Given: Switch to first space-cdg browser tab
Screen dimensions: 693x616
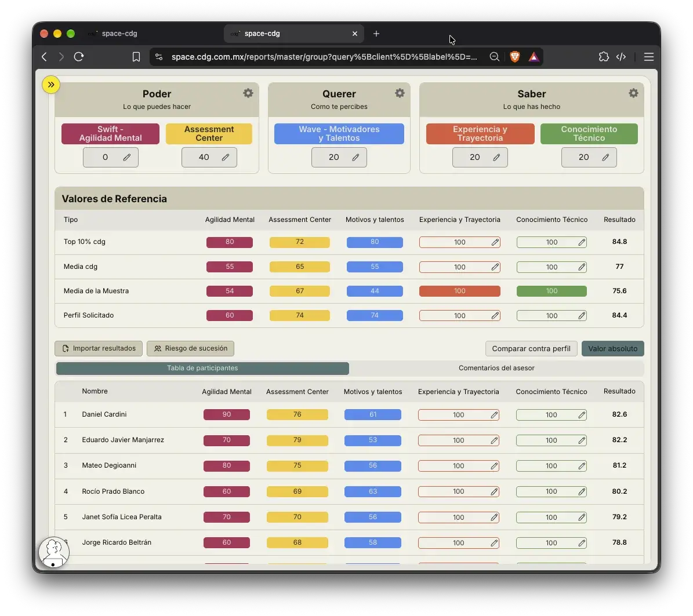Looking at the screenshot, I should (x=119, y=34).
